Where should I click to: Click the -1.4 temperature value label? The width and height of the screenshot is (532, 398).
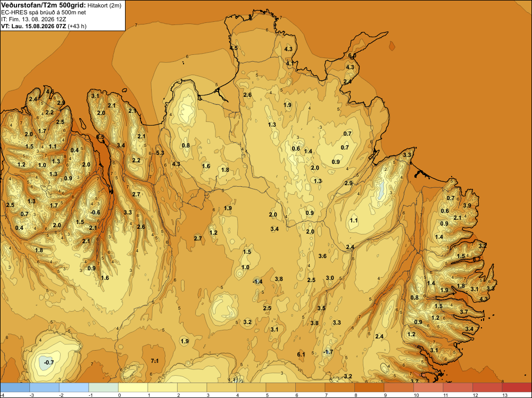[257, 281]
